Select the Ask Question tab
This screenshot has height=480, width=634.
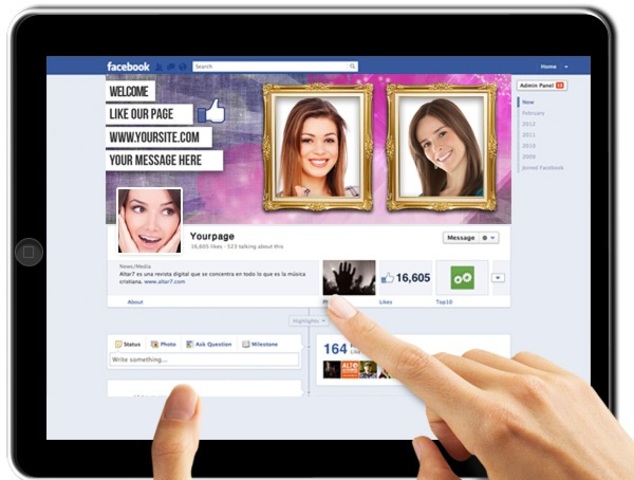209,345
